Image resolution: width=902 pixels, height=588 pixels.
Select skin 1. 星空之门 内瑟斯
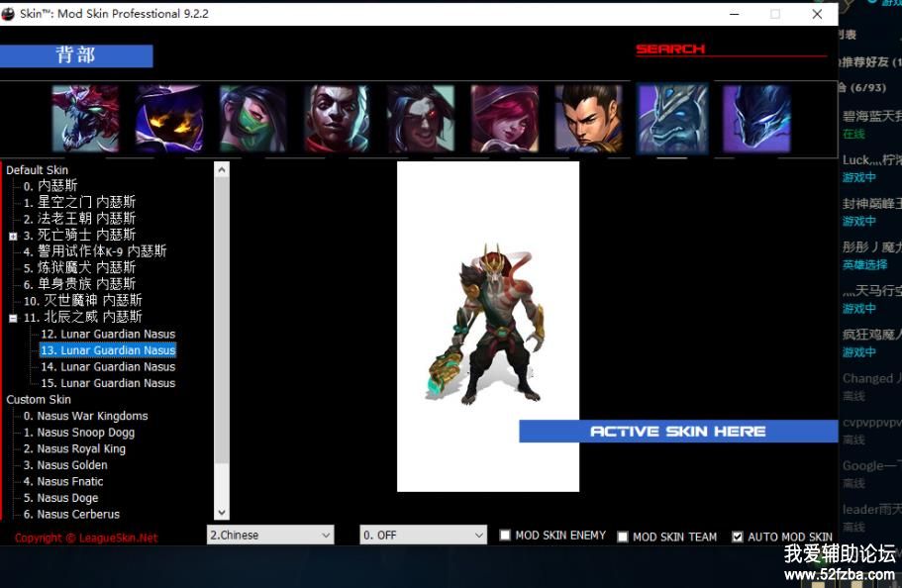[x=79, y=202]
